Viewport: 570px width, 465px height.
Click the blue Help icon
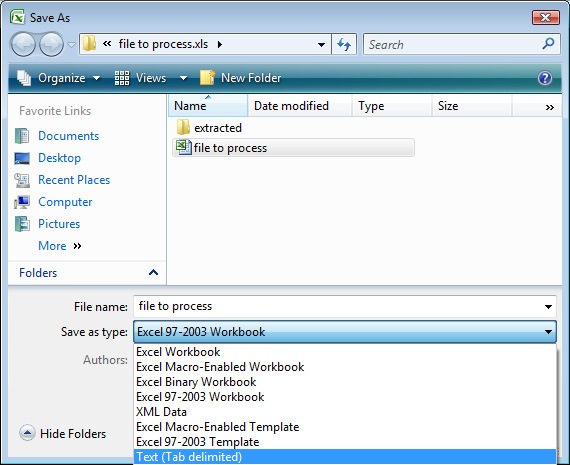pyautogui.click(x=545, y=78)
